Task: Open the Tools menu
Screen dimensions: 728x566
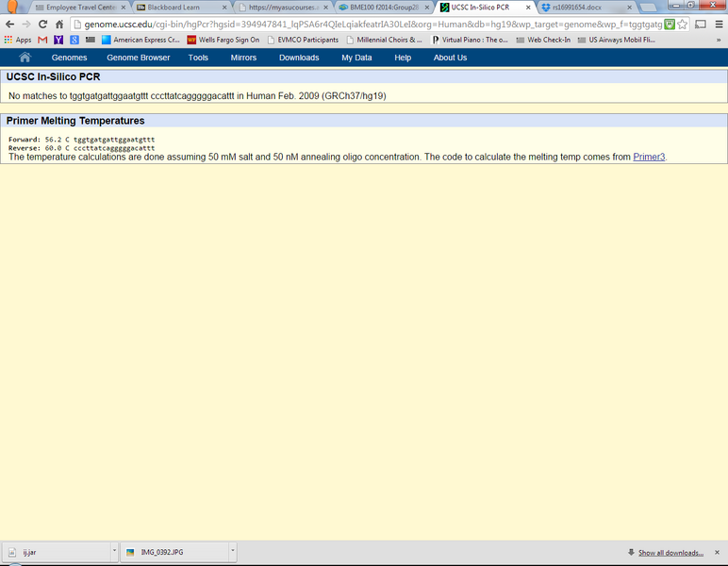Action: click(198, 58)
